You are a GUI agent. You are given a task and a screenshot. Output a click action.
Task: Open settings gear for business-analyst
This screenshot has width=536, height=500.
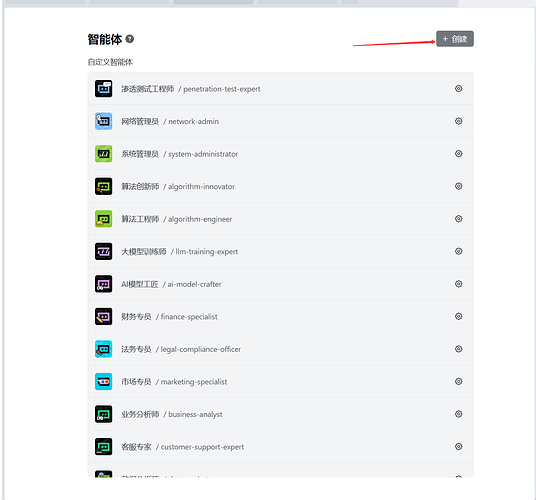458,414
